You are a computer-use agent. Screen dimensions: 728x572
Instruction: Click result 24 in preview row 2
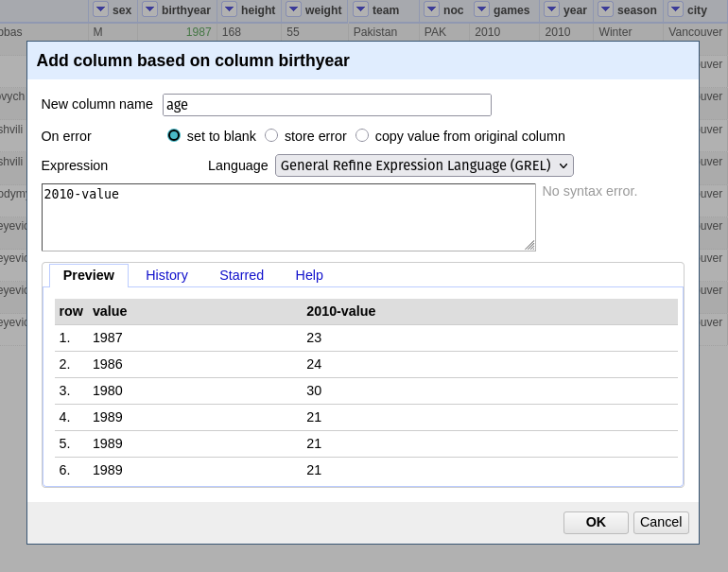(x=314, y=364)
